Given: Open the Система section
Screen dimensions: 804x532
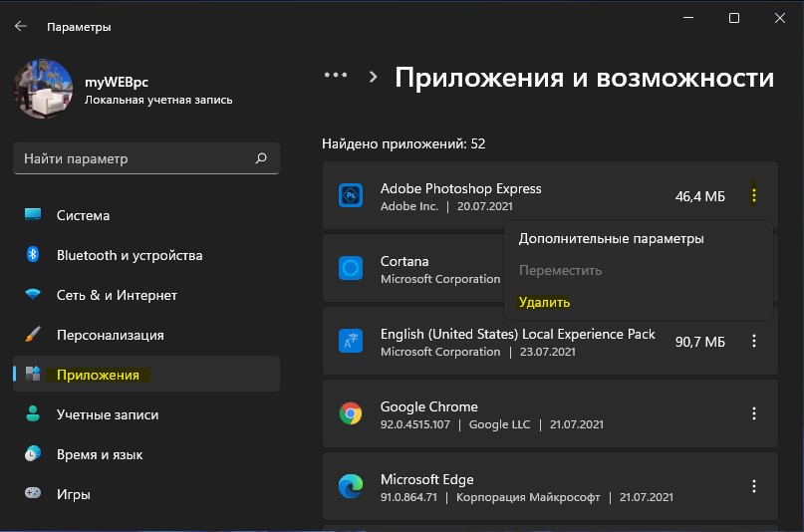Looking at the screenshot, I should pos(146,215).
